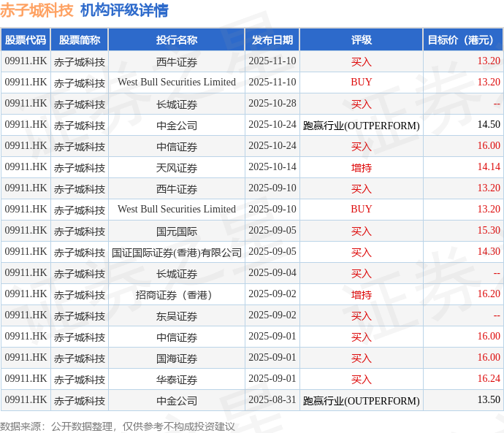Click the 16.00 price for 国海证券

coord(489,358)
